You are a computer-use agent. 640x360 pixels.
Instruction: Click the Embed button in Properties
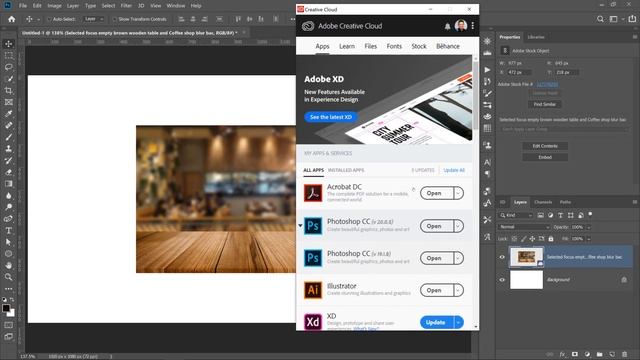545,157
